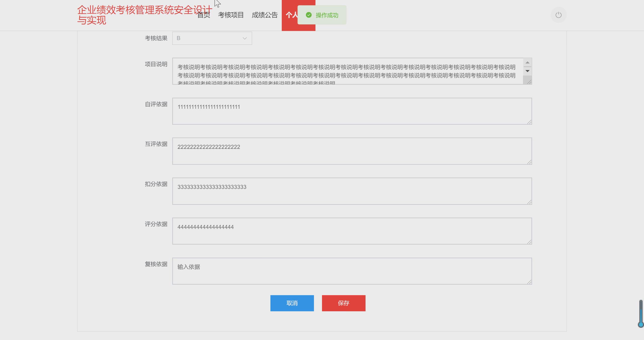Open the 考核项目 menu item

coord(231,15)
